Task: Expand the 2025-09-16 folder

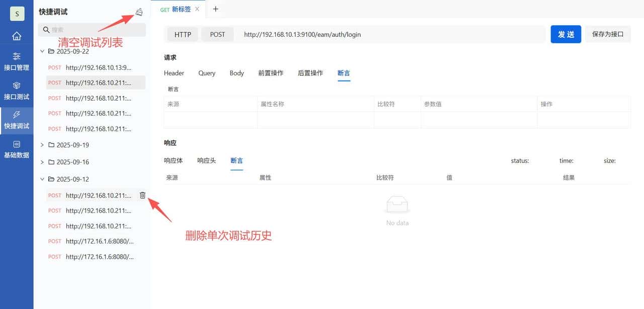Action: [42, 162]
